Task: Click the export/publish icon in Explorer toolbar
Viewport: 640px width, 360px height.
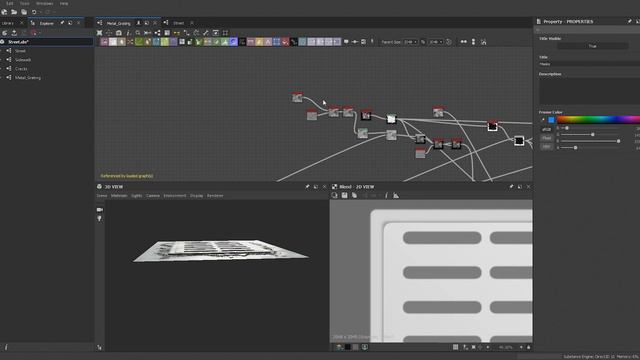Action: [14, 33]
